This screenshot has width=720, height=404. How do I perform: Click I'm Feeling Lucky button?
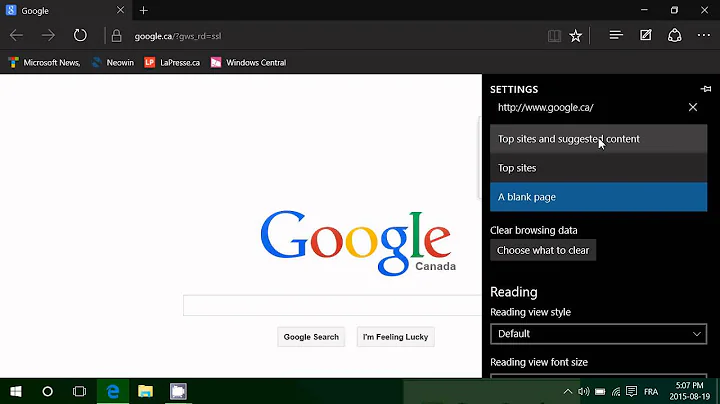coord(395,337)
